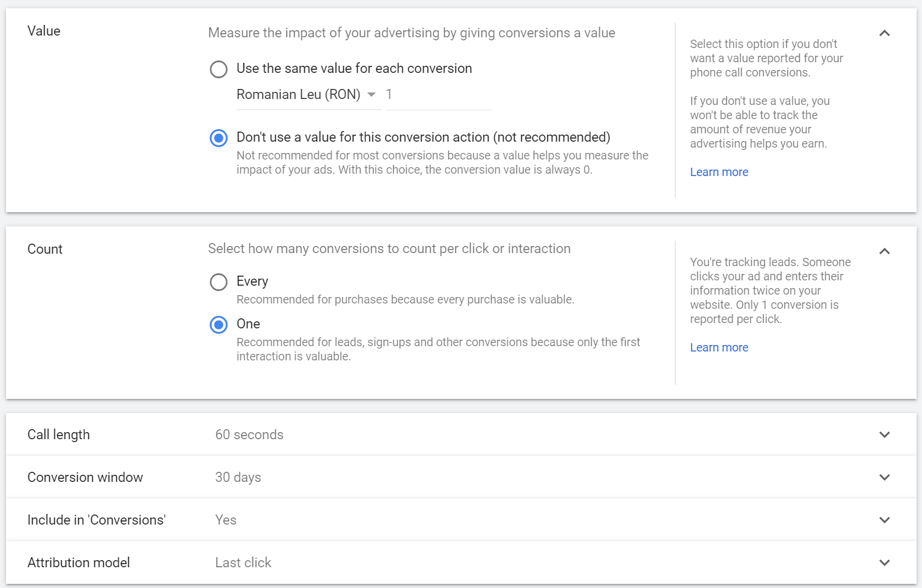The height and width of the screenshot is (588, 922).
Task: Click the 'Value' section heading
Action: click(x=44, y=31)
